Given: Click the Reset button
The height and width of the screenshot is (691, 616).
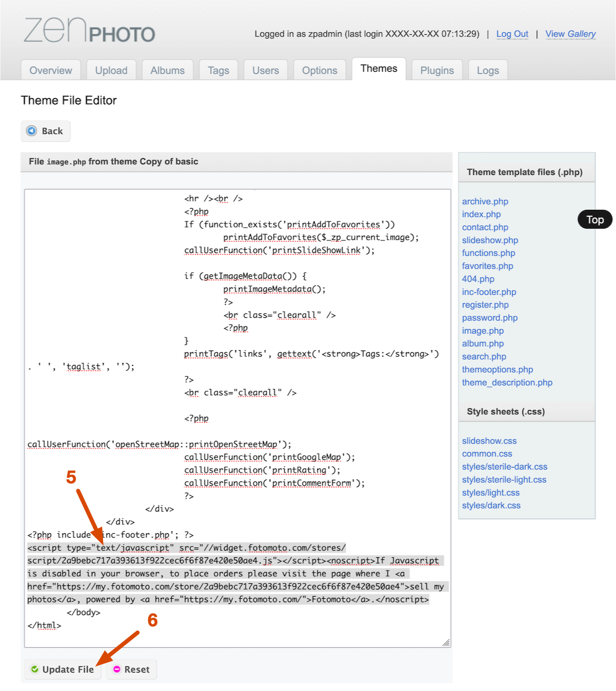Looking at the screenshot, I should click(x=131, y=669).
